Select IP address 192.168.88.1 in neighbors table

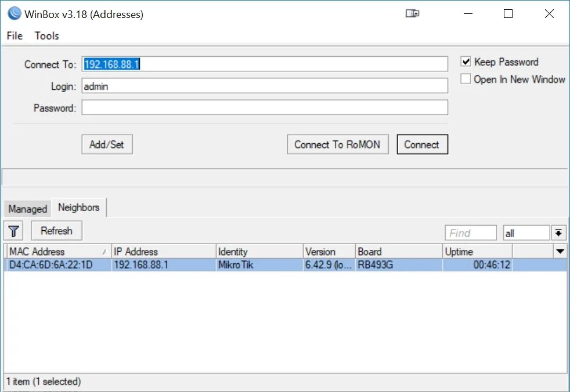(x=163, y=265)
